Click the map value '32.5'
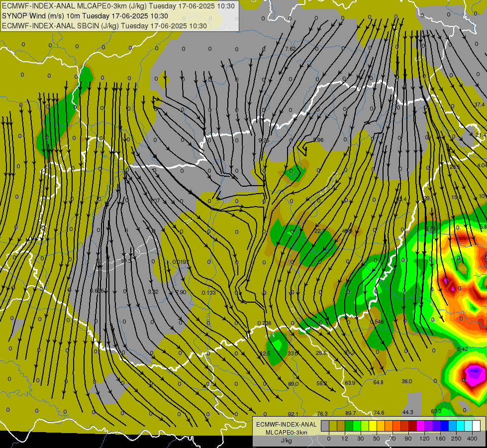 click(x=265, y=353)
